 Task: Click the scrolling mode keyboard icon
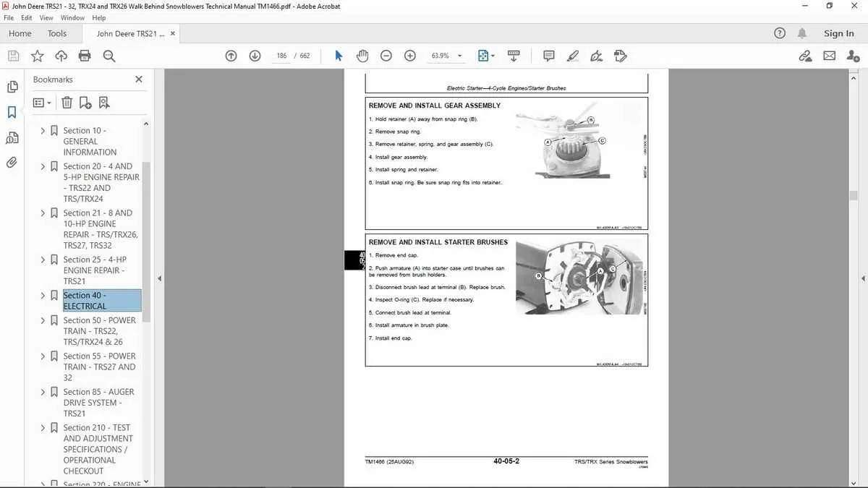514,56
